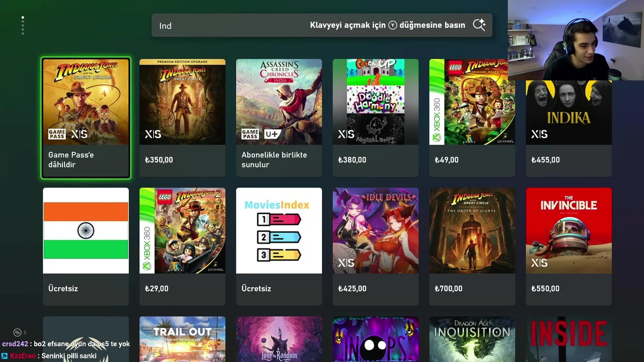Click the X|S badge on the Idle Devils tile
The width and height of the screenshot is (644, 362).
point(346,263)
